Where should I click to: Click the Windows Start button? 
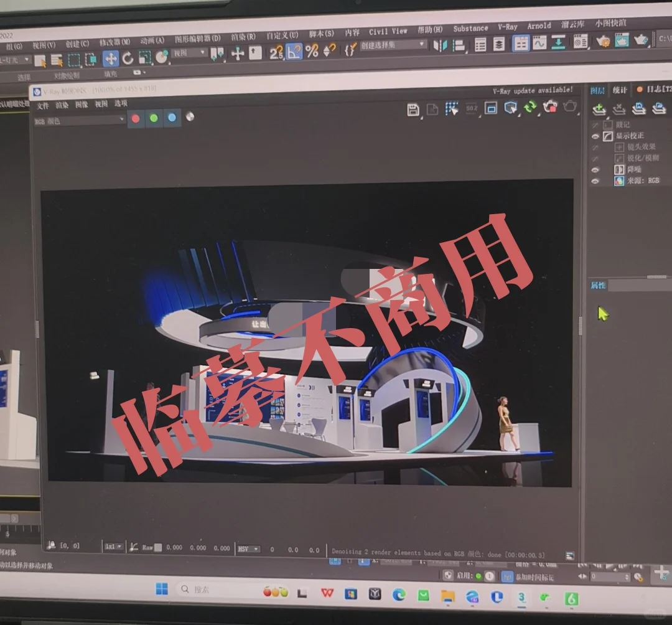pos(162,590)
